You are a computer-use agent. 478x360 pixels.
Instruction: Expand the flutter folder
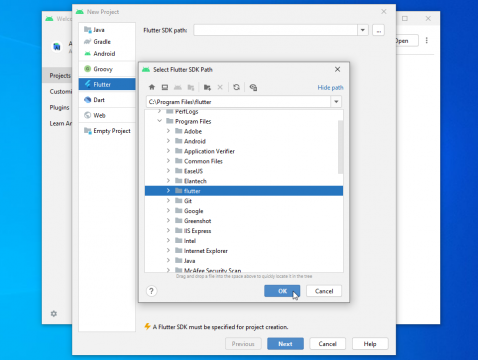[x=168, y=191]
